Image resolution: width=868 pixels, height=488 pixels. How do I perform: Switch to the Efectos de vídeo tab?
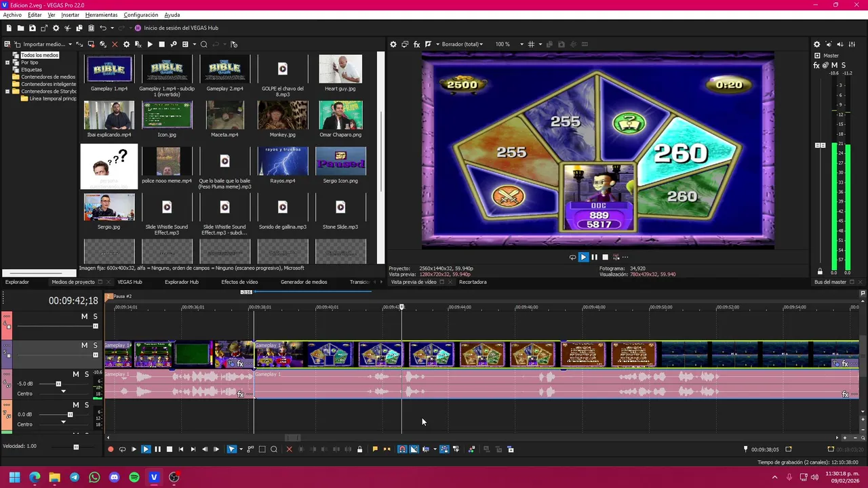[x=239, y=282]
